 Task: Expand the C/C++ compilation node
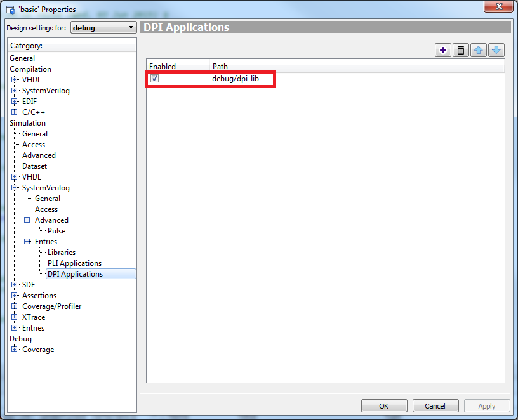pyautogui.click(x=15, y=112)
